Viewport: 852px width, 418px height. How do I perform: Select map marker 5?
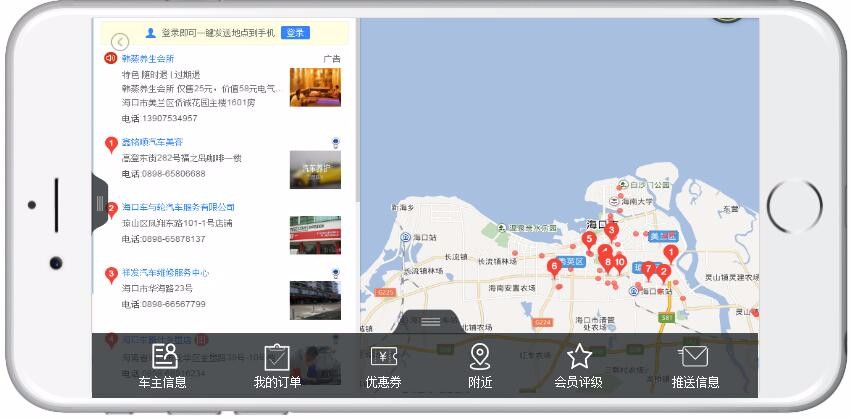click(588, 240)
